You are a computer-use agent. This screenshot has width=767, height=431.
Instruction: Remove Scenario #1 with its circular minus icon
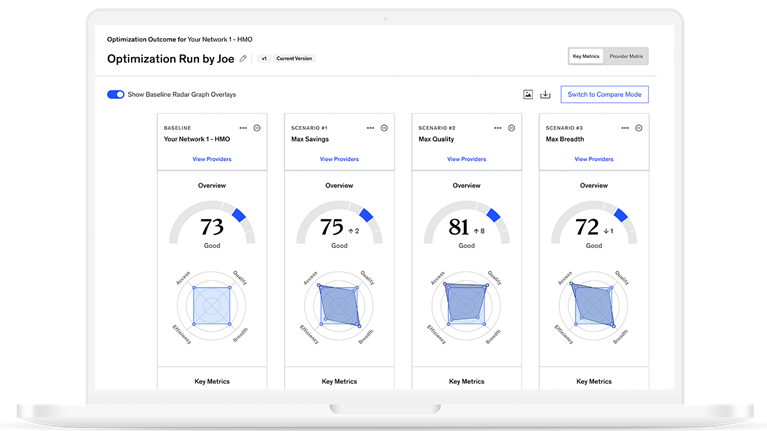point(385,128)
